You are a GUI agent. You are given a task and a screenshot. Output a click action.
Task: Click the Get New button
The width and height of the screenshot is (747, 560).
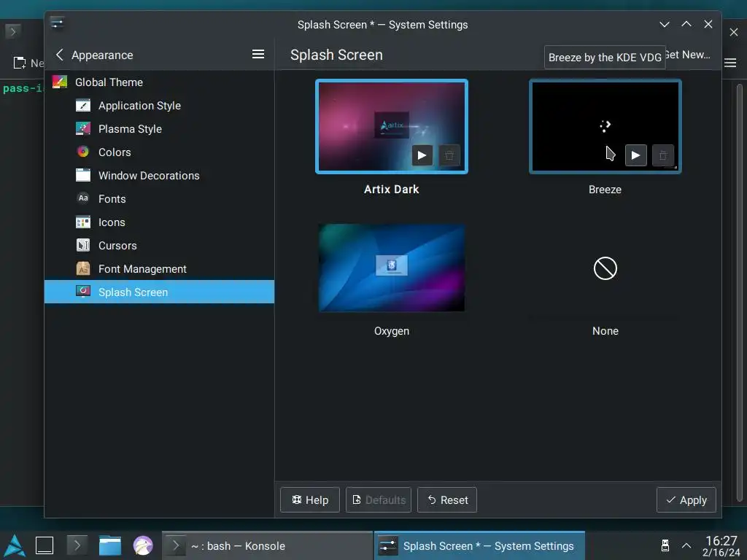pyautogui.click(x=690, y=55)
